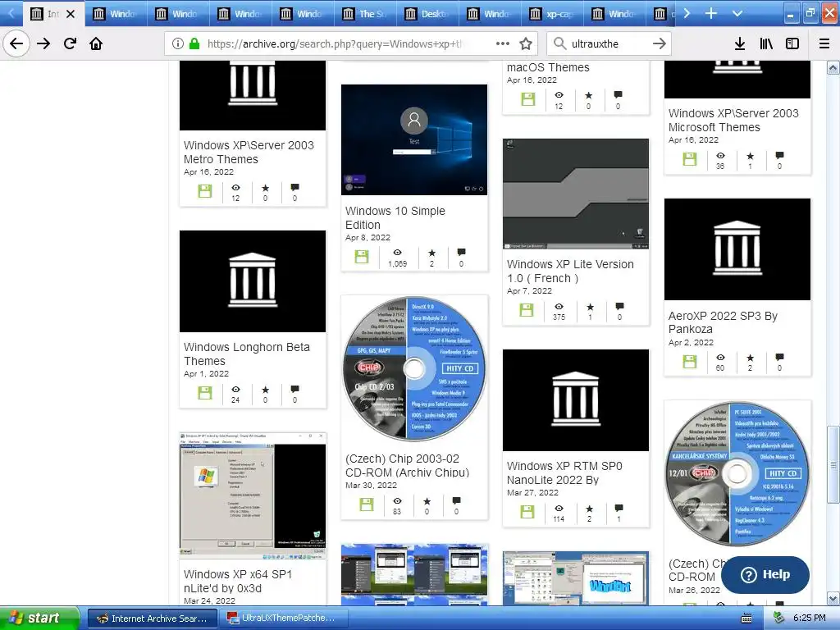Open AeroXP 2022 SP3 By Pankoza link
This screenshot has height=630, width=840.
click(723, 322)
